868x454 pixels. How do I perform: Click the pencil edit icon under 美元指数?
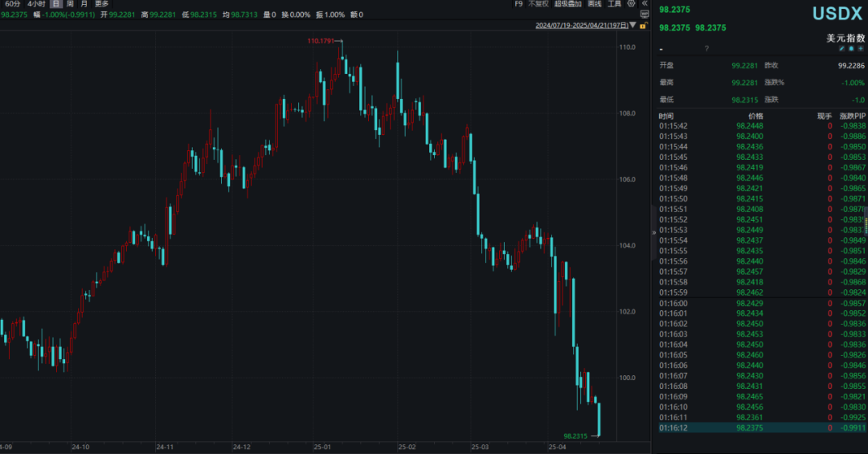[842, 49]
